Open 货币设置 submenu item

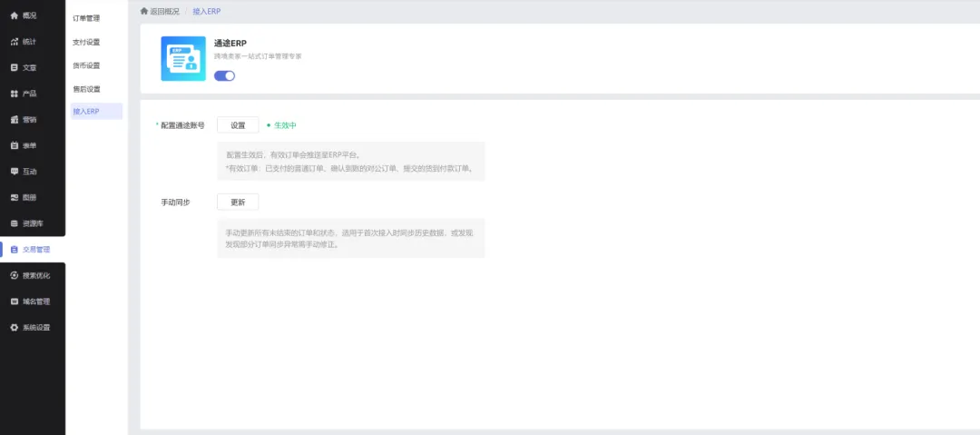[86, 65]
